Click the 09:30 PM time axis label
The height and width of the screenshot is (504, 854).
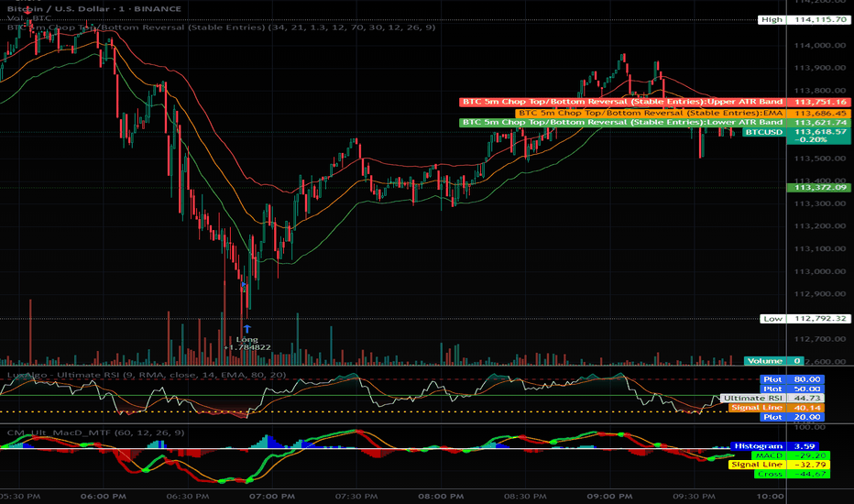pyautogui.click(x=694, y=497)
